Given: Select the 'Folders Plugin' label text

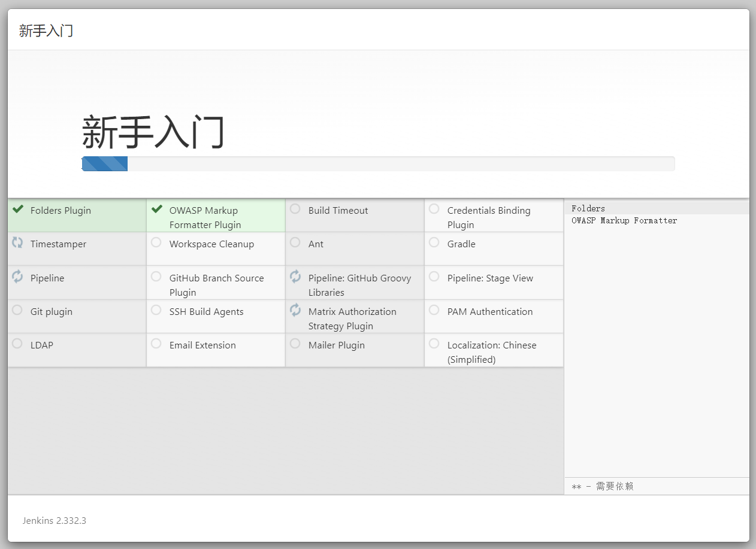Looking at the screenshot, I should pyautogui.click(x=61, y=211).
